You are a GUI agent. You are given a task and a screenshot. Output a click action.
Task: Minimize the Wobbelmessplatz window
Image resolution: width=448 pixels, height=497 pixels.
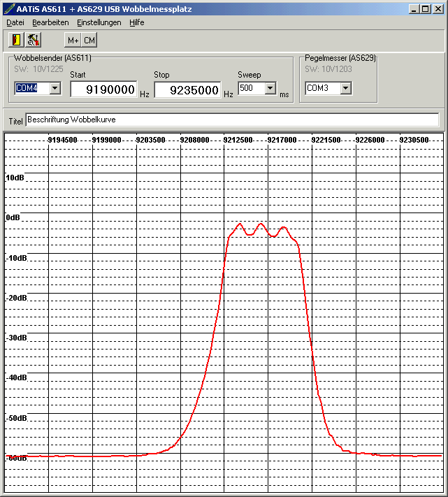[415, 9]
